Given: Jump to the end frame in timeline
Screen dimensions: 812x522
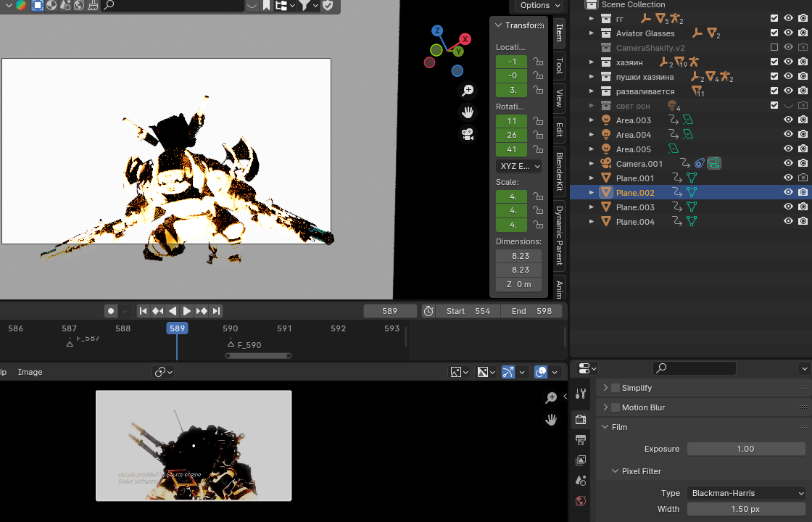Looking at the screenshot, I should click(216, 311).
